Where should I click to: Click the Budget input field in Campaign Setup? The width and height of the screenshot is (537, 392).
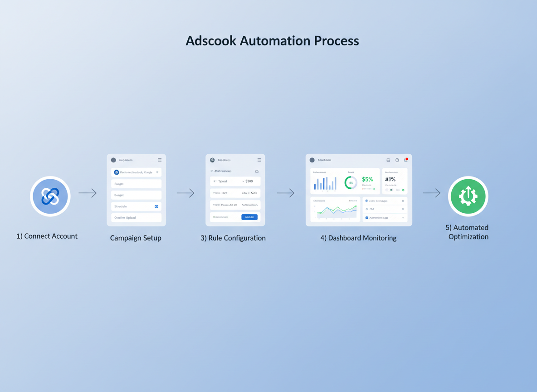click(136, 184)
